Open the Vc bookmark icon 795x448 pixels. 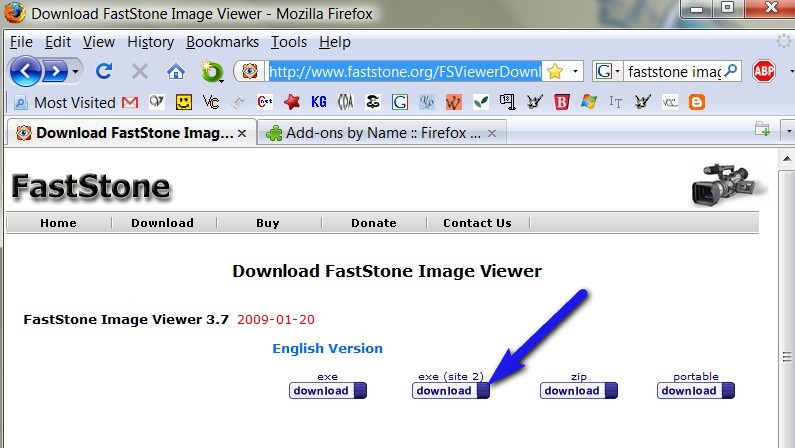tap(210, 102)
